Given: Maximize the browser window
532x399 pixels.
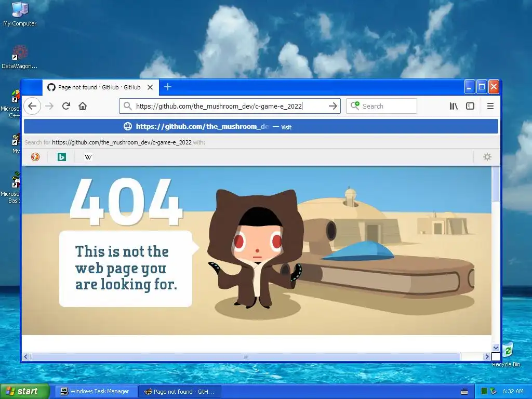Looking at the screenshot, I should tap(482, 87).
